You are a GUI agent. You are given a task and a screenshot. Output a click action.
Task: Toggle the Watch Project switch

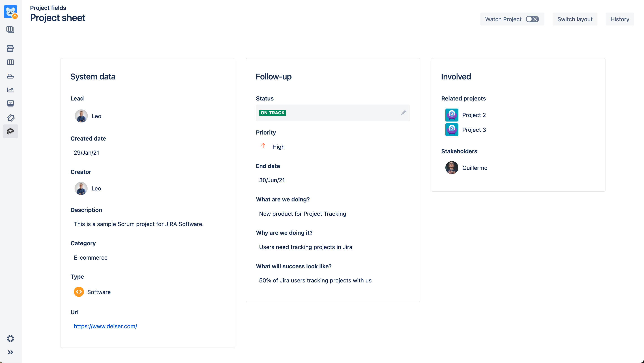(x=532, y=19)
